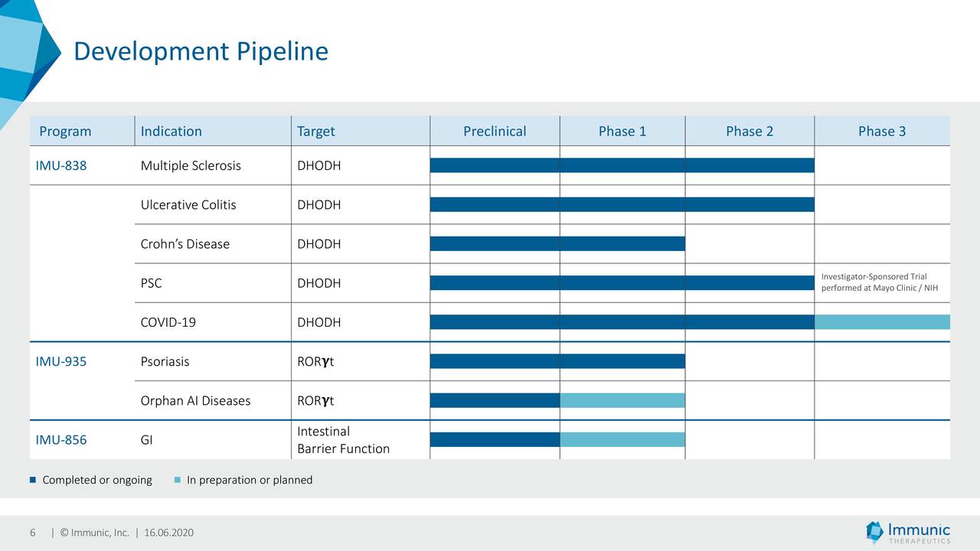Click the 'Preclinical' column header
The image size is (980, 551).
[x=495, y=131]
